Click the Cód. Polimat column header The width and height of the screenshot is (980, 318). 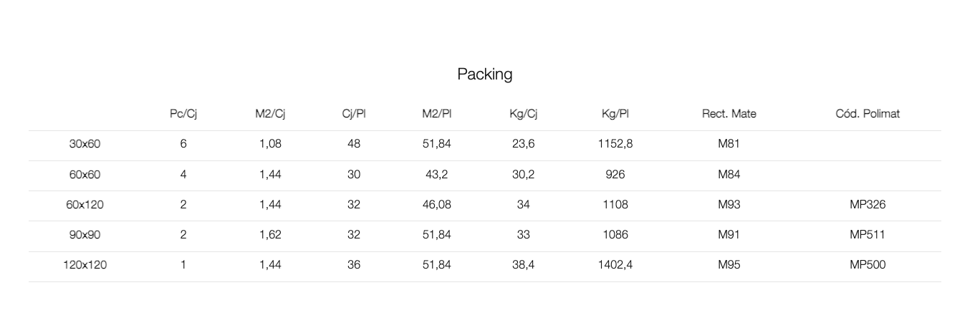click(x=868, y=113)
